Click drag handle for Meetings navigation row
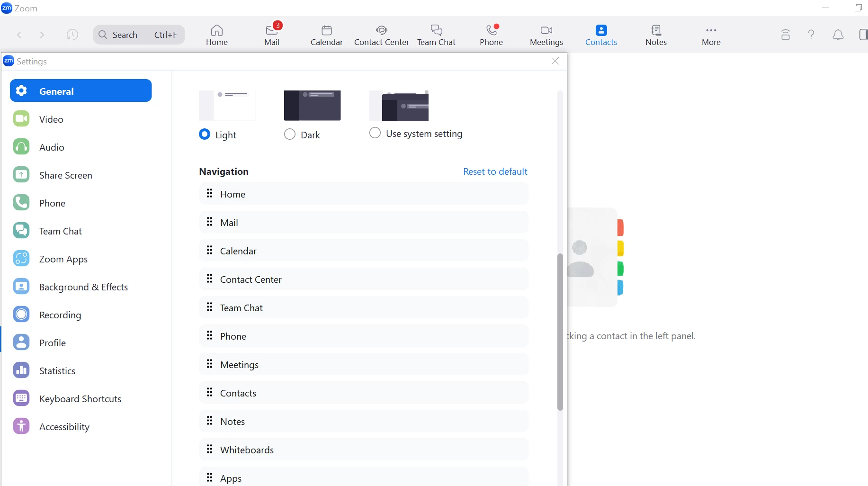 [210, 364]
